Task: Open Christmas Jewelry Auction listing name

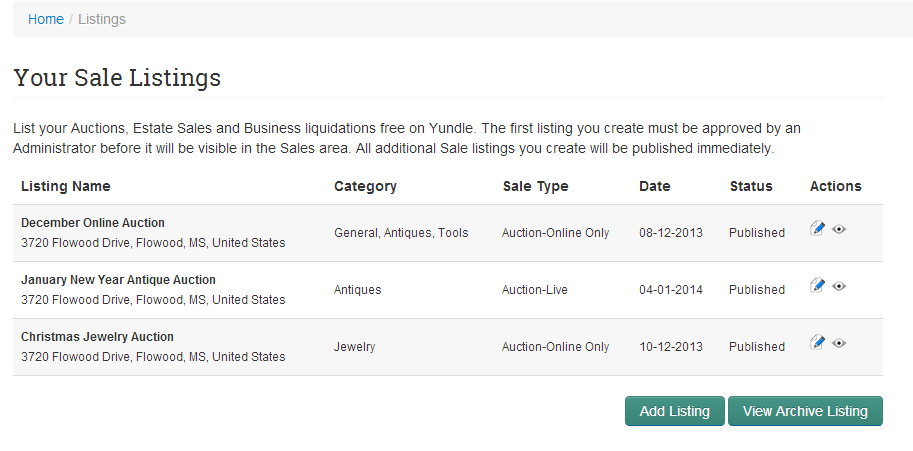Action: click(97, 337)
